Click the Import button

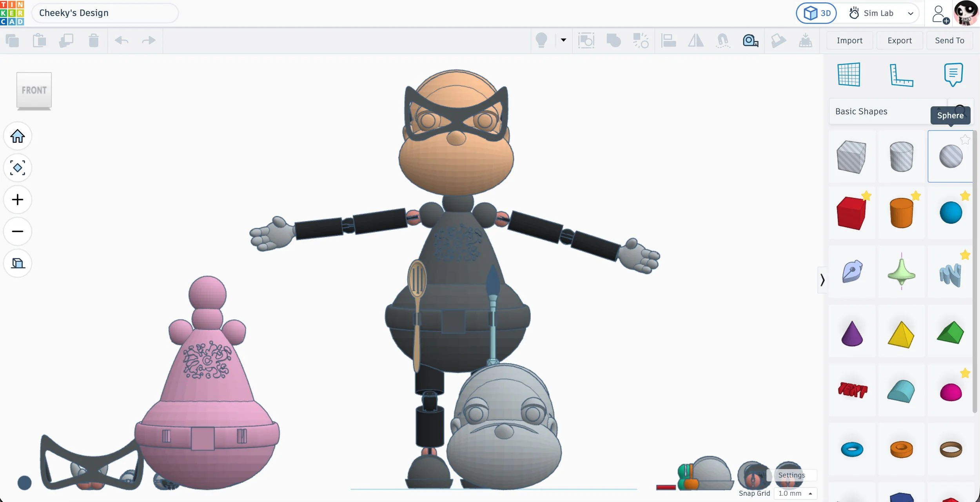(x=849, y=40)
